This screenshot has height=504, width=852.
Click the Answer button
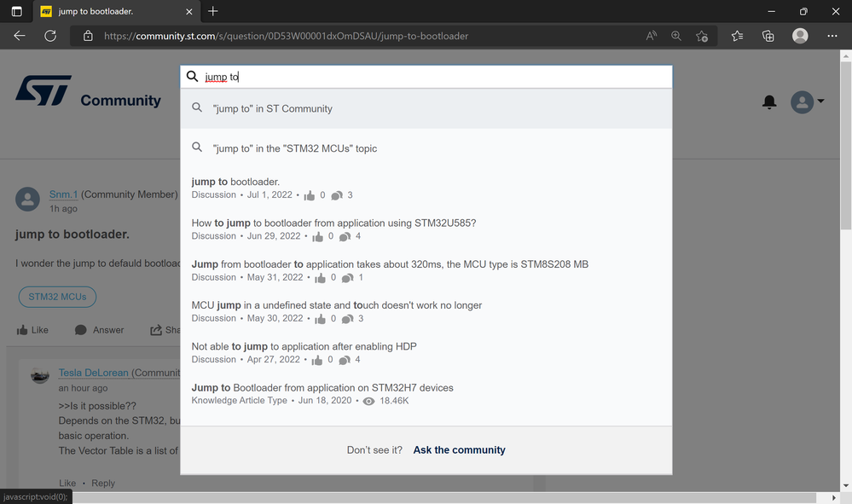pyautogui.click(x=99, y=330)
